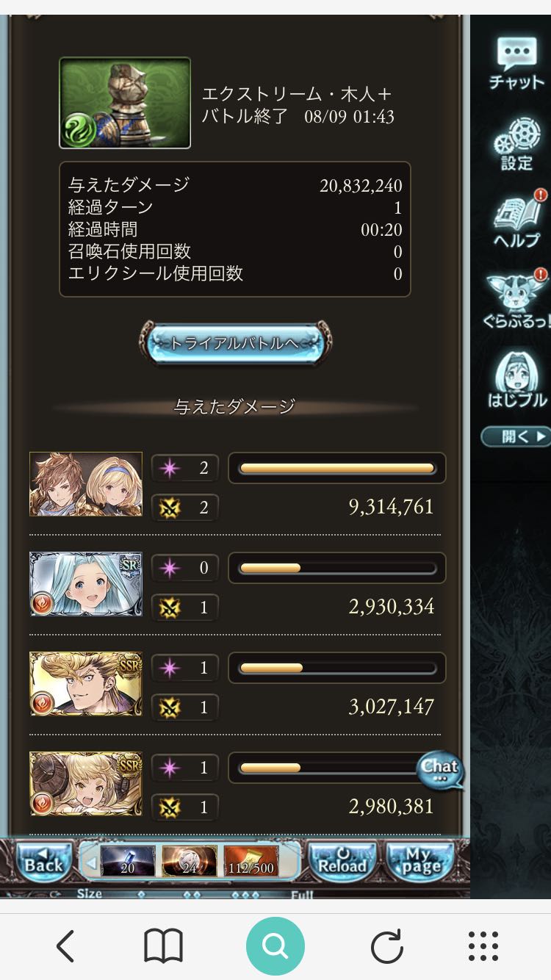Open the browser grid menu icon
This screenshot has width=551, height=980.
(483, 946)
